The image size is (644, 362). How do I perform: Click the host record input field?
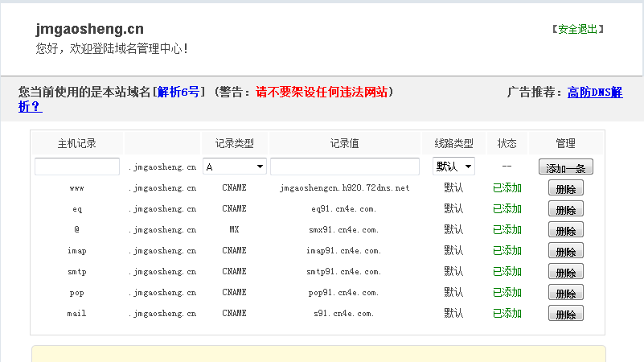tap(77, 167)
